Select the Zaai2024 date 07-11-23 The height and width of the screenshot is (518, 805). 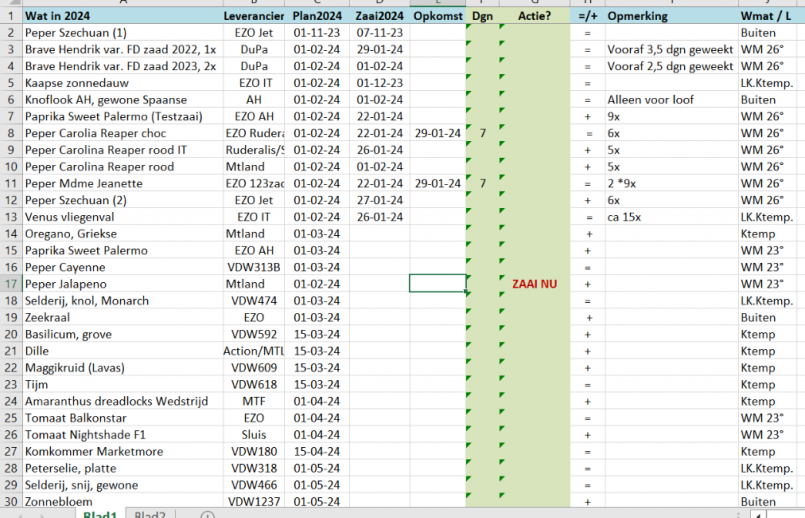point(379,33)
